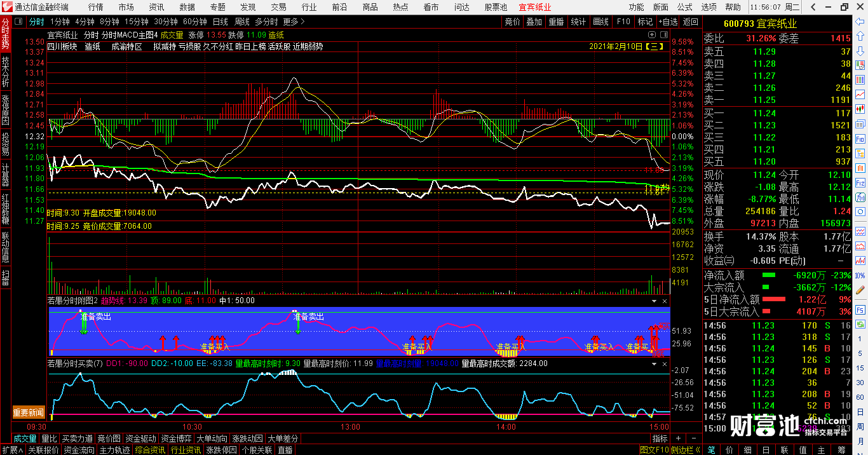Select 15-minute period number in sidebar
868x455 pixels.
point(860,367)
